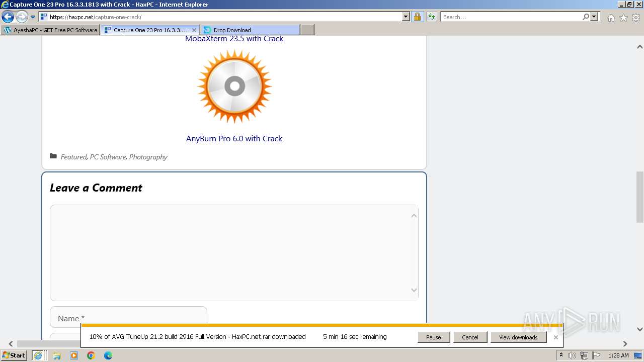Click the 1:28 AM taskbar clock
The width and height of the screenshot is (644, 362).
(618, 355)
